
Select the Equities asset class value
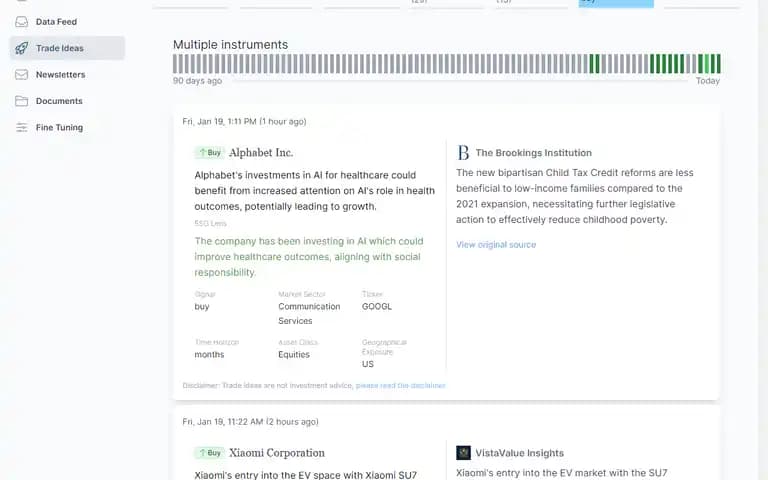point(294,354)
